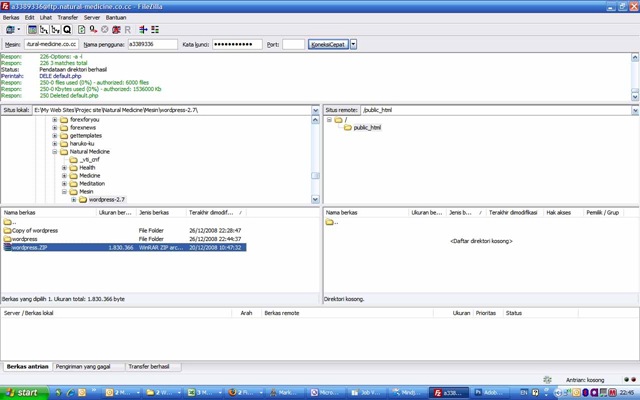Select the wordpress folder in local list
The height and width of the screenshot is (400, 640).
pos(24,239)
